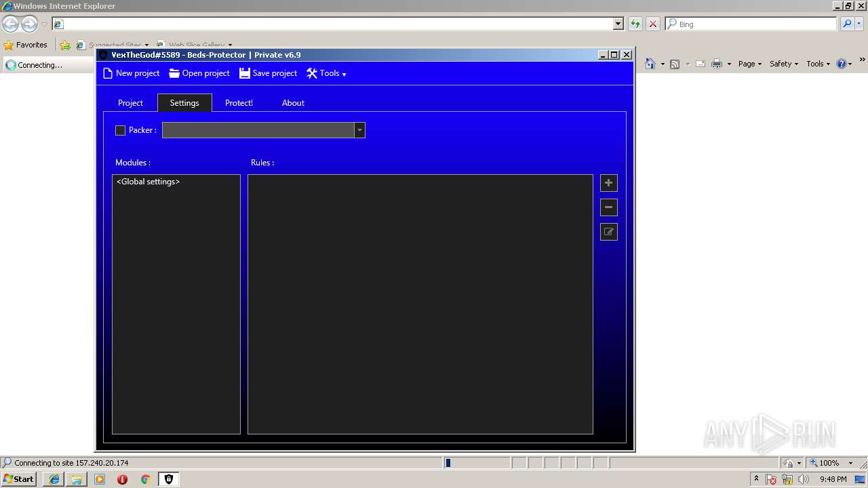Maximize the Beds-Protector window

tap(614, 55)
